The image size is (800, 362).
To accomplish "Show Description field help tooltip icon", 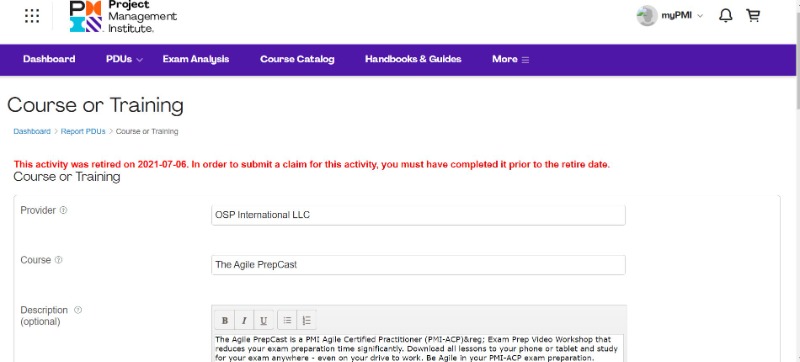I will point(78,310).
